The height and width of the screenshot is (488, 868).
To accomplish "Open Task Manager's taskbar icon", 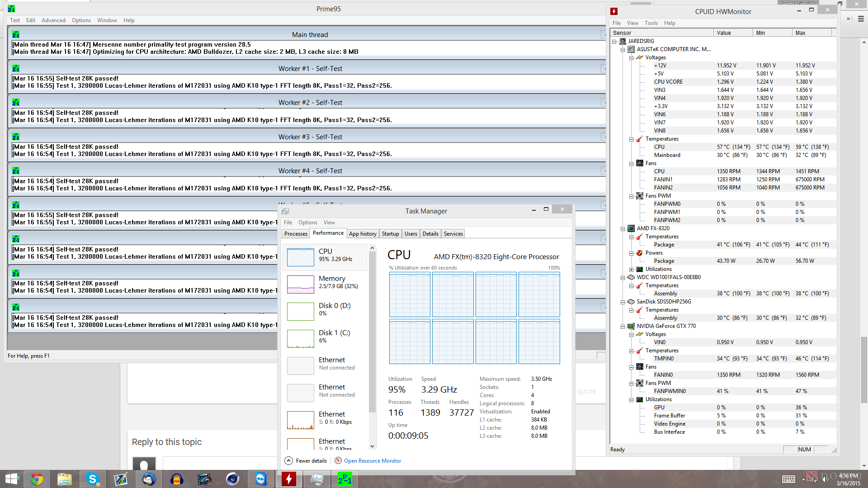I will [317, 479].
